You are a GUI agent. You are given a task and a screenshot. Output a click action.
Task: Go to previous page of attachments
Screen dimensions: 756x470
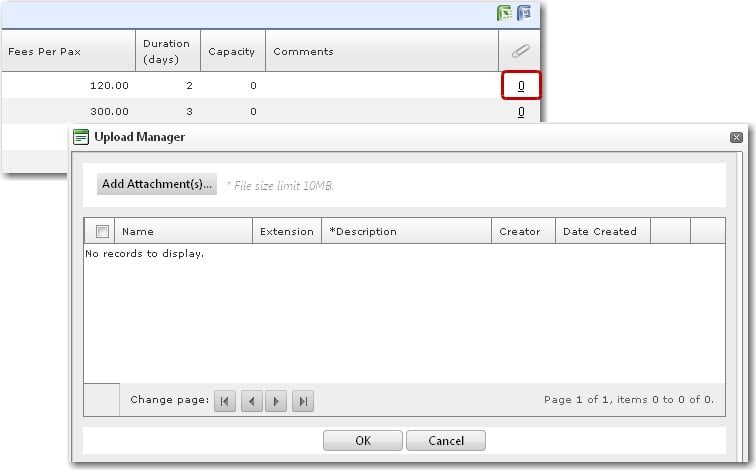pyautogui.click(x=251, y=401)
